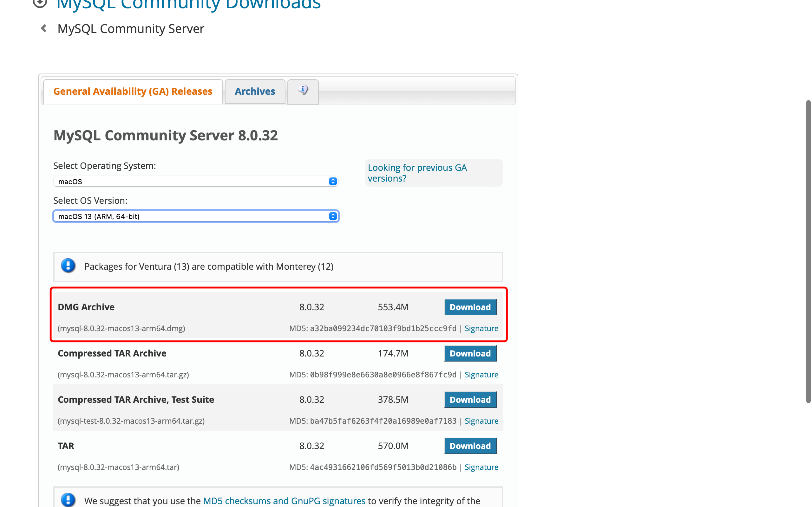This screenshot has width=812, height=507.
Task: Download the DMG Archive package
Action: (x=470, y=307)
